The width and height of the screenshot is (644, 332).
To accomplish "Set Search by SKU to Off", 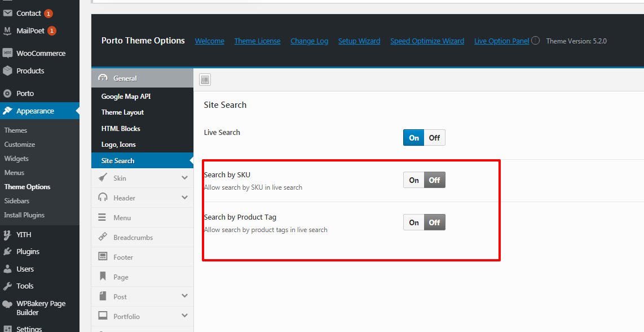I will point(435,180).
